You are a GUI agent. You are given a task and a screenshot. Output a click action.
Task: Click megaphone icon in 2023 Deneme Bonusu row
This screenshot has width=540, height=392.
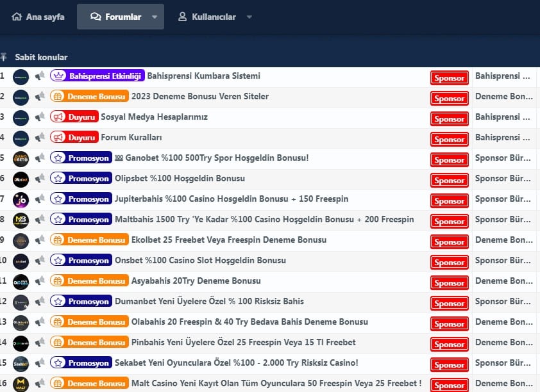click(x=40, y=96)
